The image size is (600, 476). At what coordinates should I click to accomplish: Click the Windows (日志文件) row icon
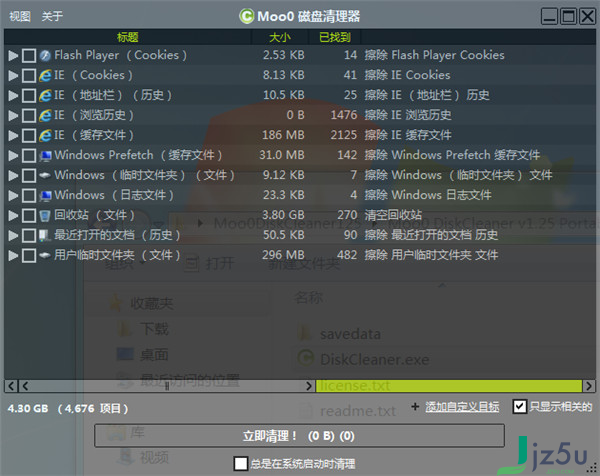[x=46, y=196]
